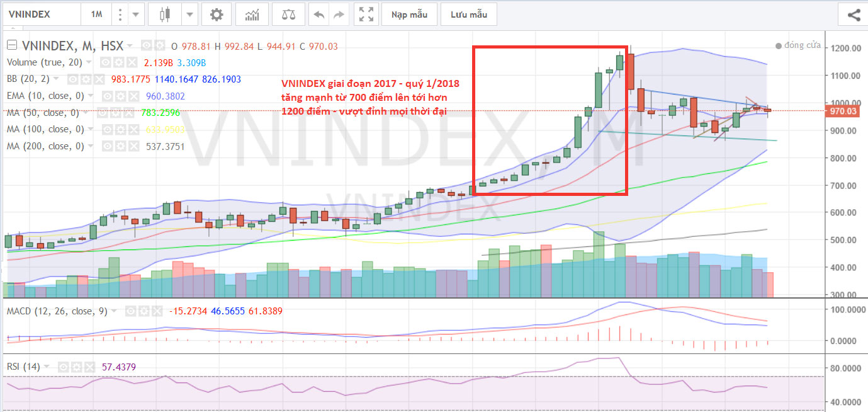The height and width of the screenshot is (412, 868).
Task: Click the EMA value 960.3802
Action: (x=165, y=96)
